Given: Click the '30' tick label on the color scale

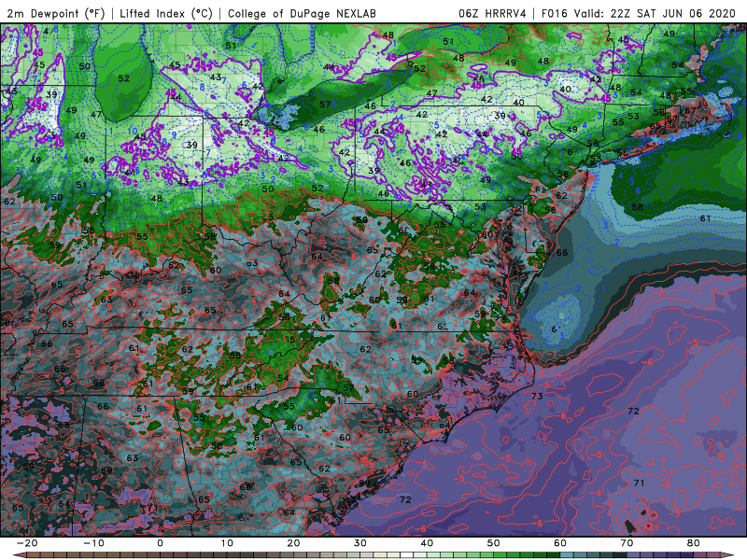Looking at the screenshot, I should click(360, 543).
